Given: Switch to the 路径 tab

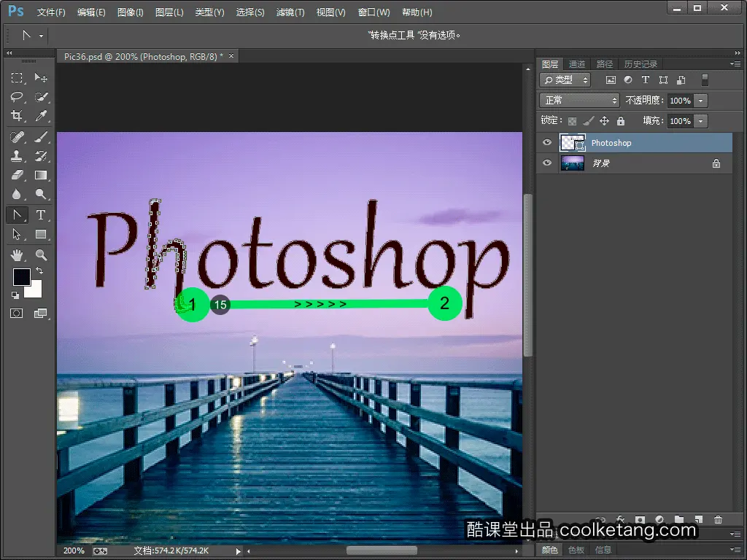Looking at the screenshot, I should [x=604, y=64].
